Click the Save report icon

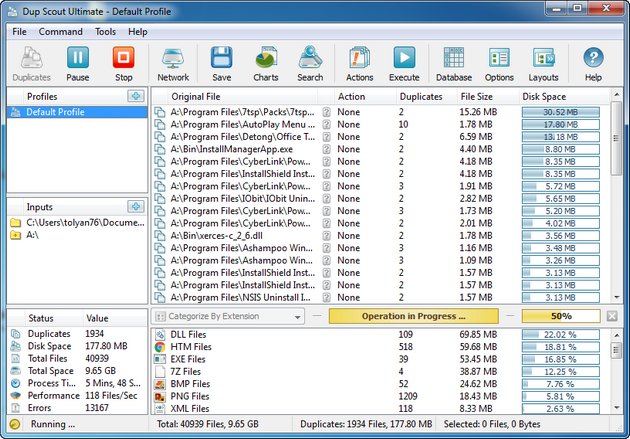[222, 62]
